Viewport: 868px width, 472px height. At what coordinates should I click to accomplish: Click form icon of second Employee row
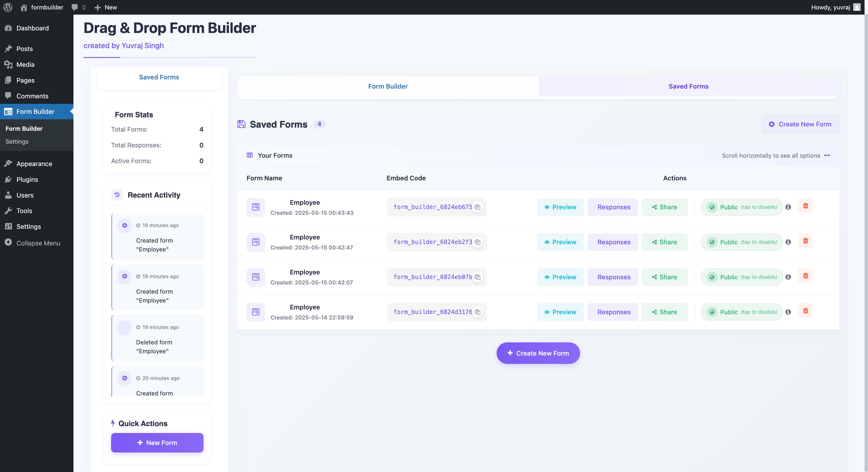pyautogui.click(x=256, y=242)
